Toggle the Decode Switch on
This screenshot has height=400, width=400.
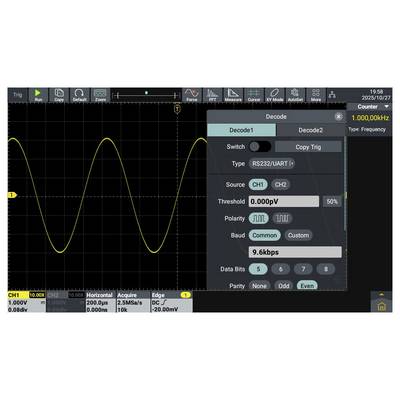pyautogui.click(x=260, y=147)
